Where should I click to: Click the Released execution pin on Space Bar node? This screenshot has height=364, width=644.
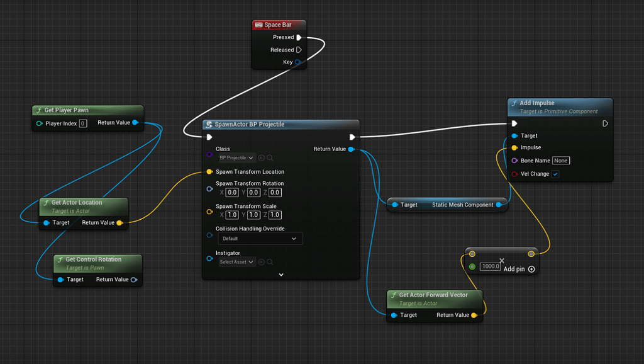pyautogui.click(x=300, y=50)
